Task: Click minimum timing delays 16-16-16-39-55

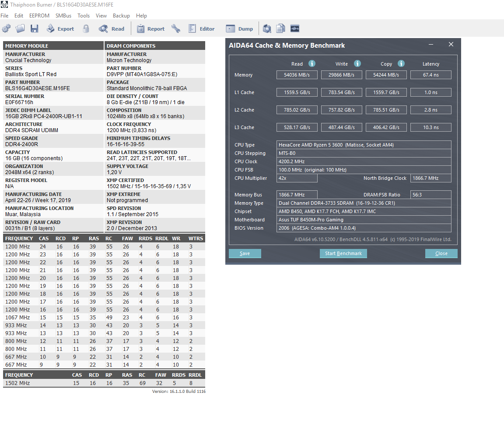Action: (126, 144)
